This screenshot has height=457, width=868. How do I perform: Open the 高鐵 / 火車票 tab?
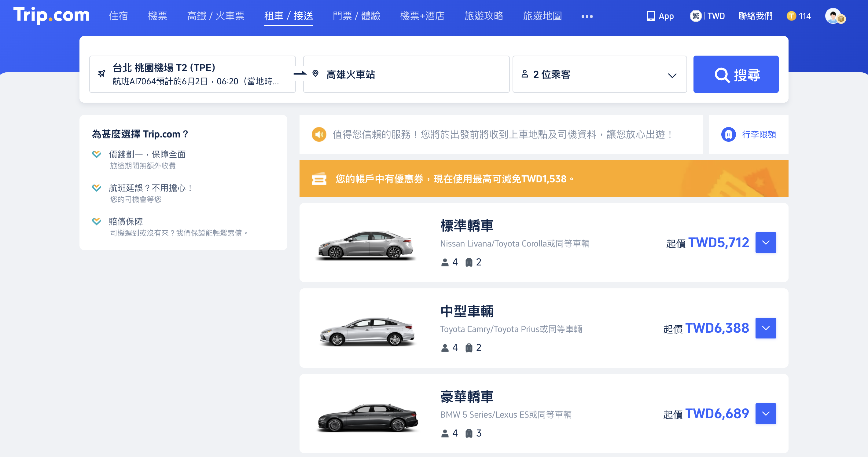pyautogui.click(x=216, y=16)
